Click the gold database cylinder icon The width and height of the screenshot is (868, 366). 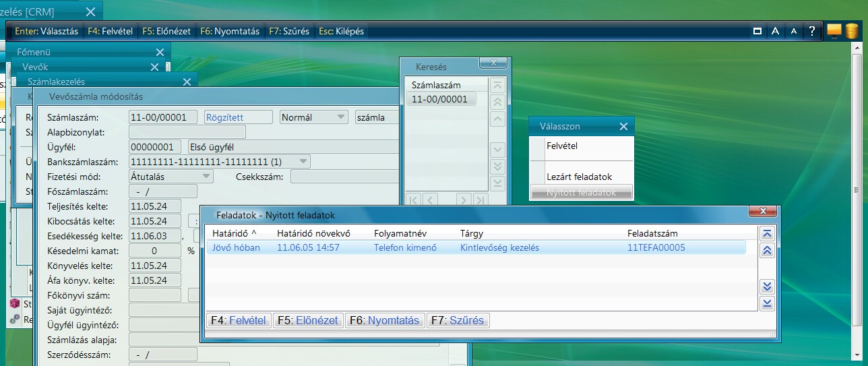[851, 31]
